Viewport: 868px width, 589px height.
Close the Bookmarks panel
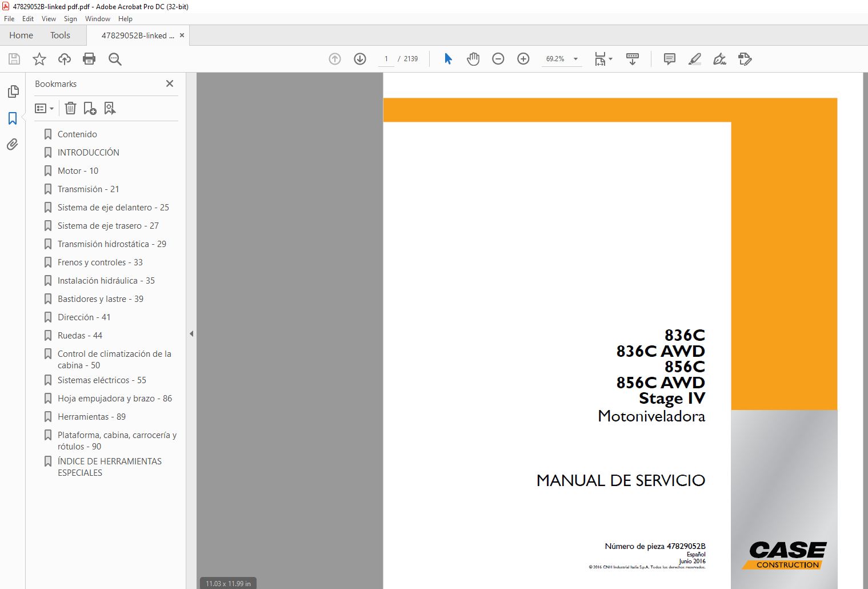[x=170, y=83]
